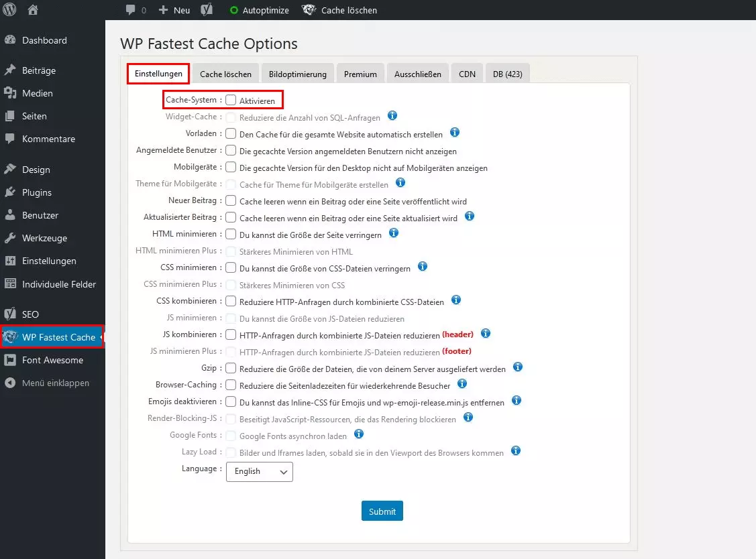The width and height of the screenshot is (756, 559).
Task: Click the Autoptimize green circle icon
Action: 234,10
